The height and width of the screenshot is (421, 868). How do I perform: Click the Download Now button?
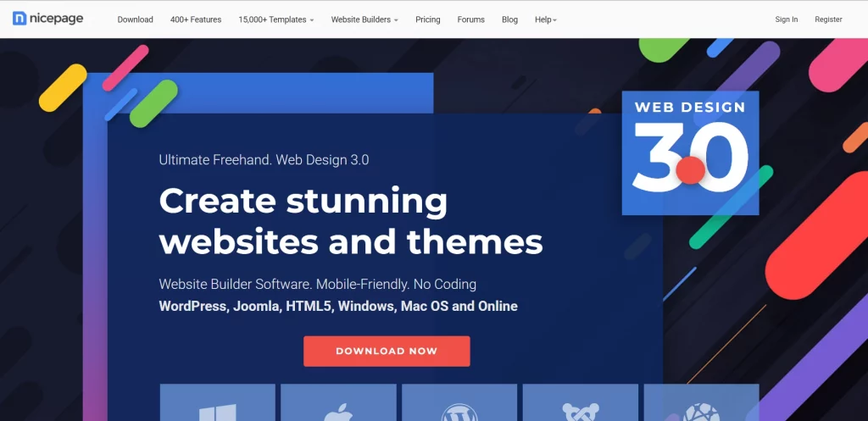387,351
